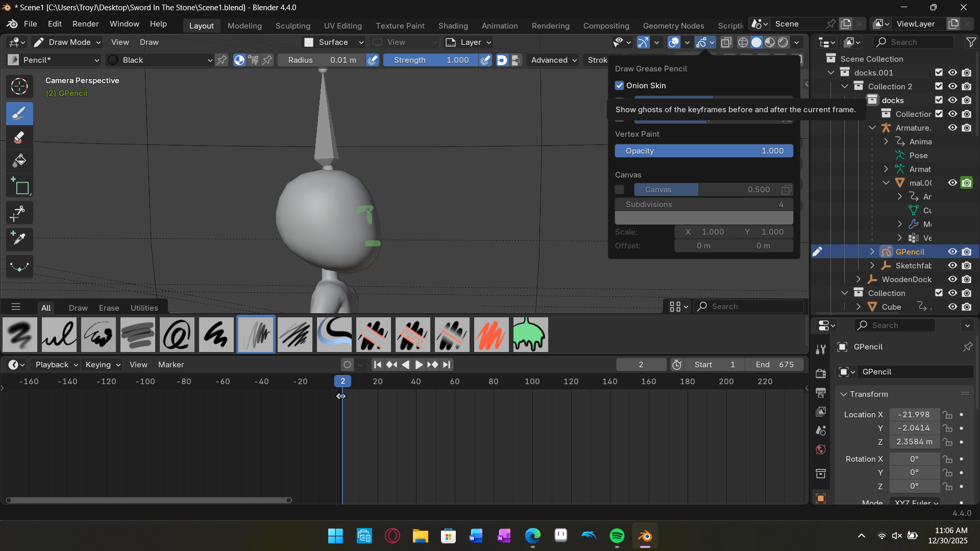
Task: Open the Layer dropdown
Action: 468,42
